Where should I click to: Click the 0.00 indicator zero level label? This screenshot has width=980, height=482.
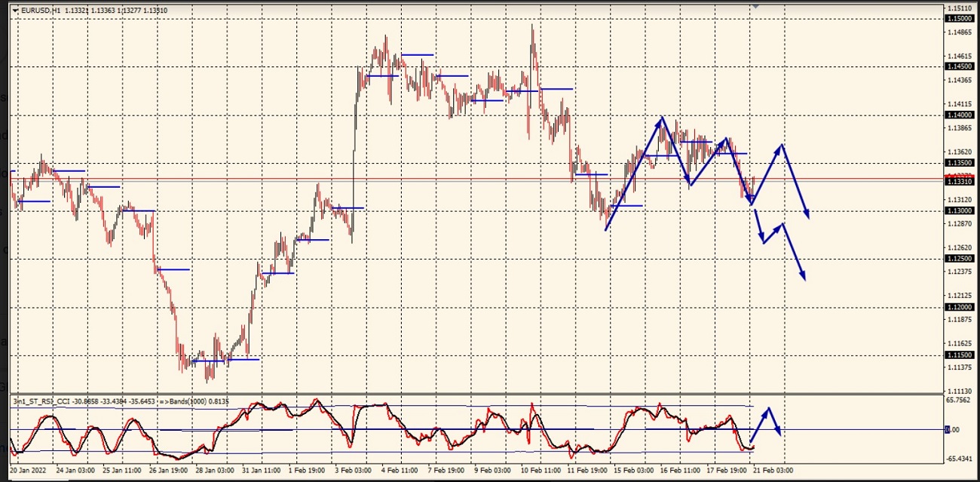(x=954, y=429)
